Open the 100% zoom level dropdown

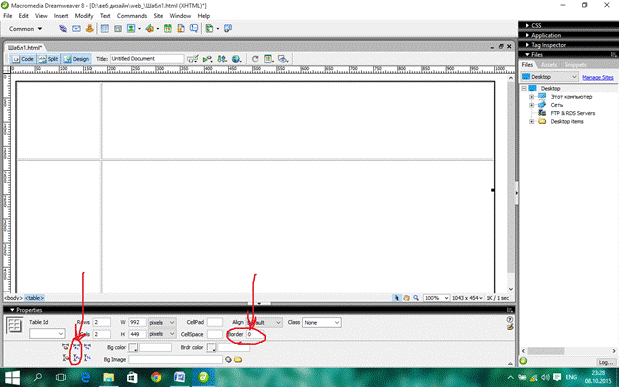(436, 298)
